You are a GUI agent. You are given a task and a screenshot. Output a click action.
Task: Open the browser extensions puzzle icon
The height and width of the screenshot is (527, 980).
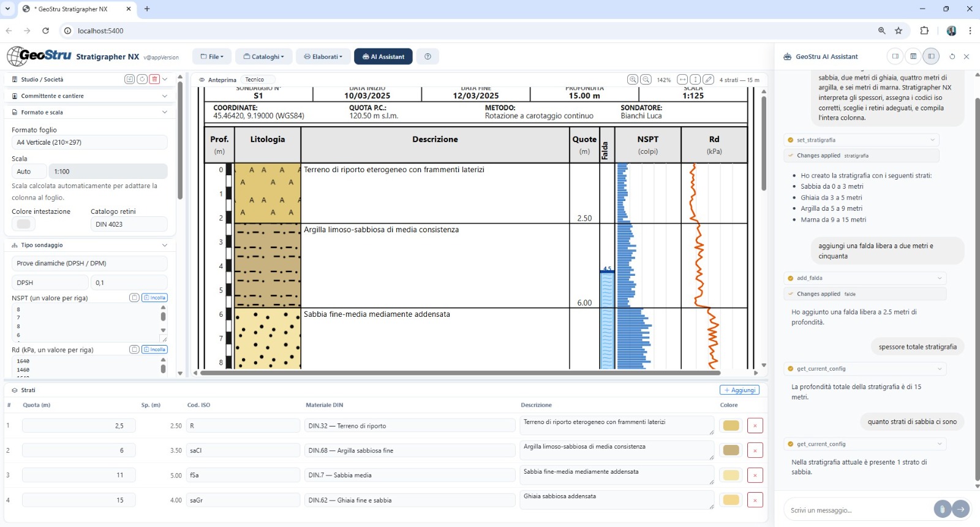click(924, 31)
